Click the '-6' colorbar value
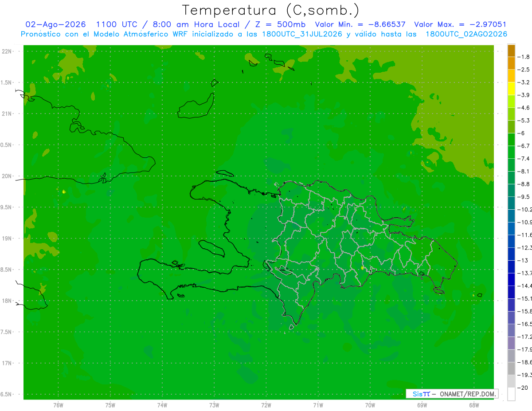Screen dimensions: 532x411 click(522, 133)
